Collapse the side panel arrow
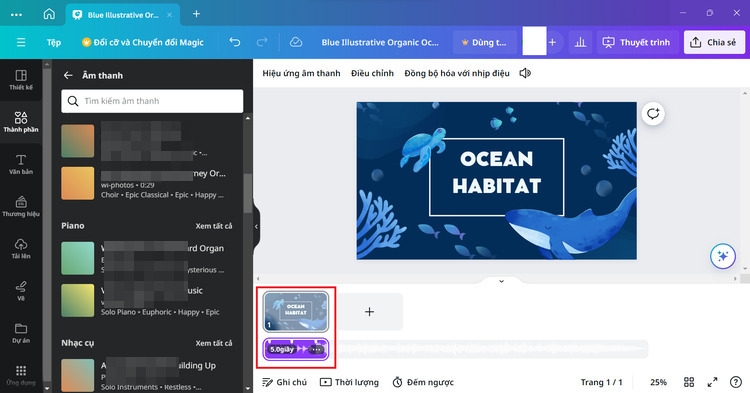Screen dimensions: 750x393 tap(256, 226)
